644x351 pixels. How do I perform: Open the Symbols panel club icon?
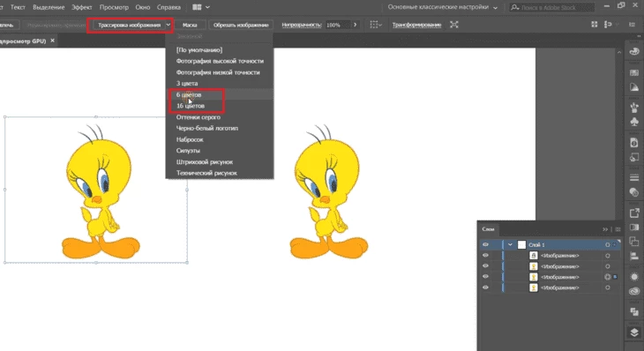[x=634, y=122]
